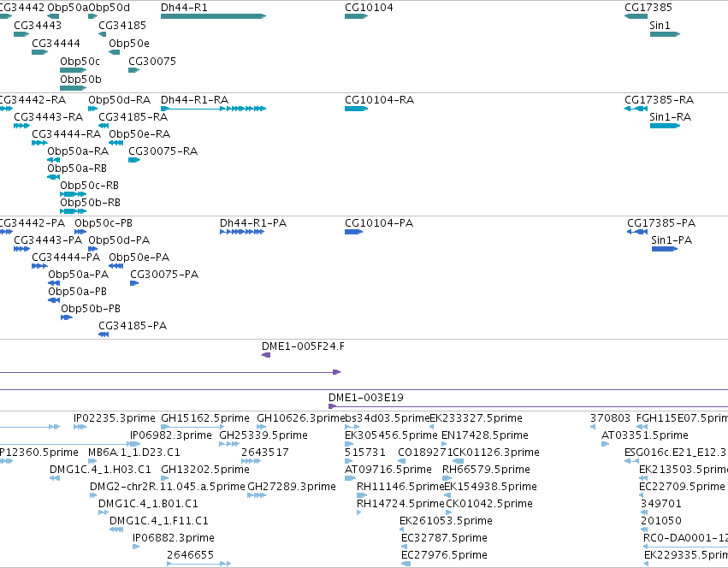This screenshot has width=728, height=568.
Task: Select the Obp50d-RA transcript label
Action: point(119,100)
